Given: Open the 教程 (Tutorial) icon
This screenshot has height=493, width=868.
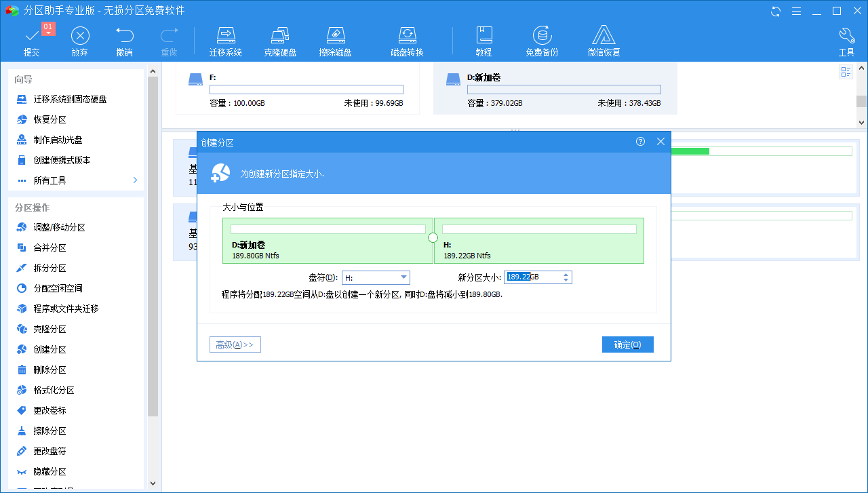Looking at the screenshot, I should (x=484, y=40).
